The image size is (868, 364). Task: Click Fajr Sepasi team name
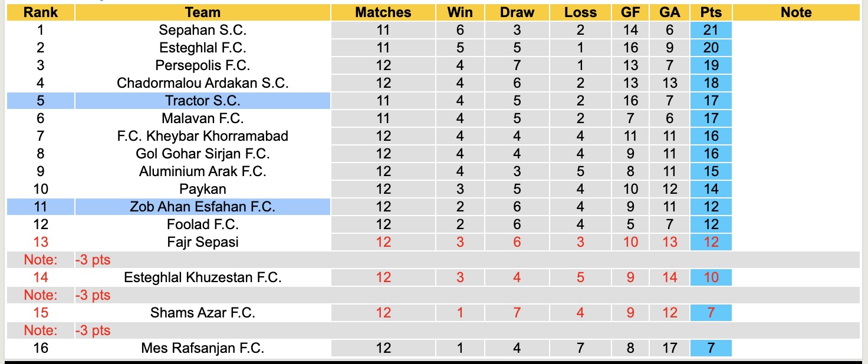click(x=202, y=242)
